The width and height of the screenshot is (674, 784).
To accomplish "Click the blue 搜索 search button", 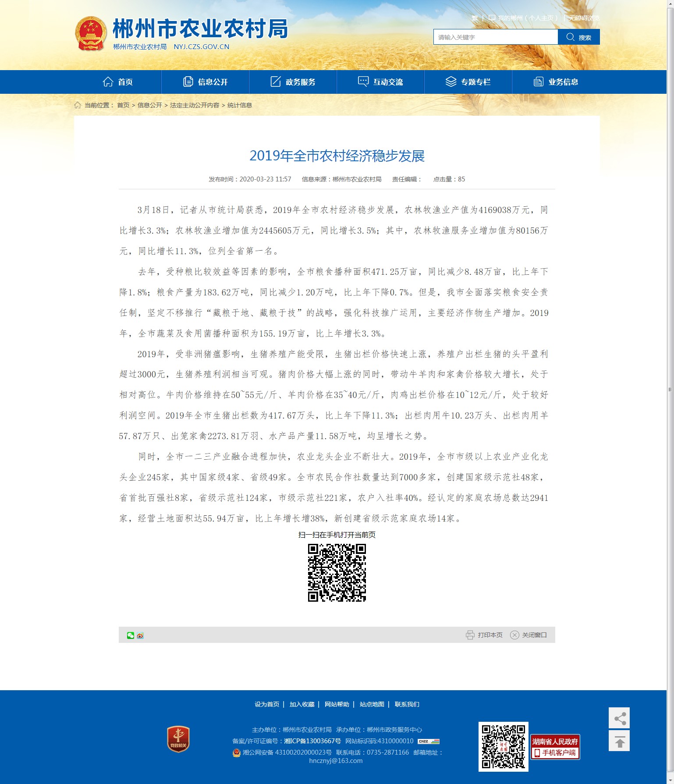I will tap(579, 37).
